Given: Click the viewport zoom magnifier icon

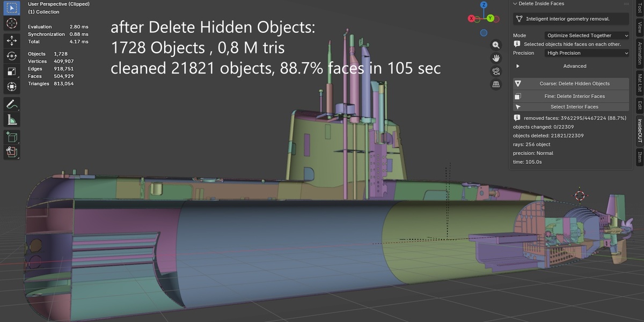Looking at the screenshot, I should tap(496, 45).
